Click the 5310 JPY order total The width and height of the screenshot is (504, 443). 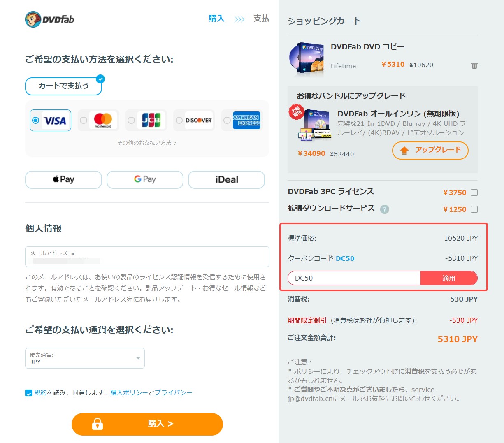tap(458, 339)
